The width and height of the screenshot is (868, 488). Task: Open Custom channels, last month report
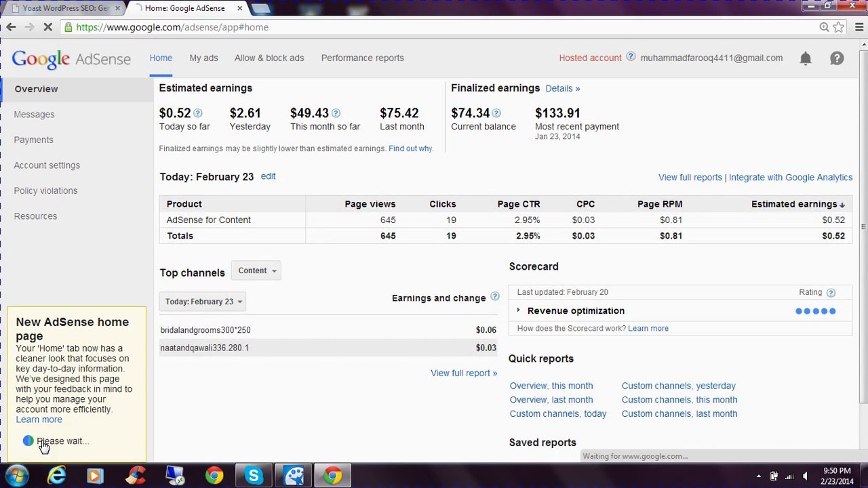point(679,413)
